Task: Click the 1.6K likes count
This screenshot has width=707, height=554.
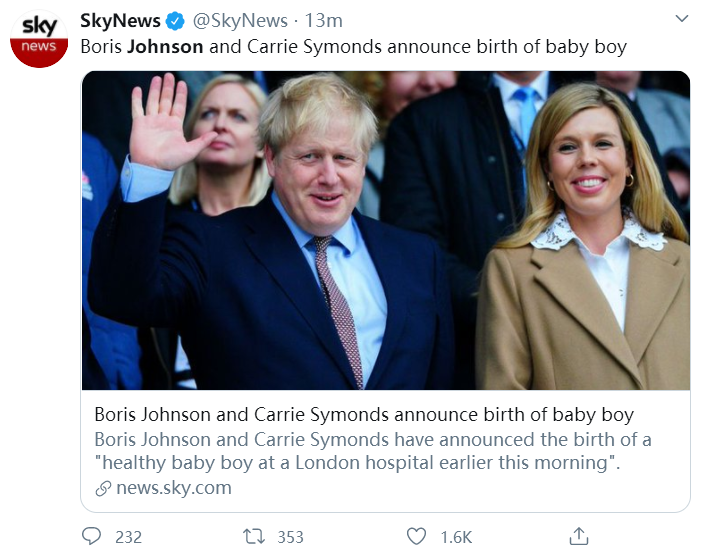Action: 456,537
